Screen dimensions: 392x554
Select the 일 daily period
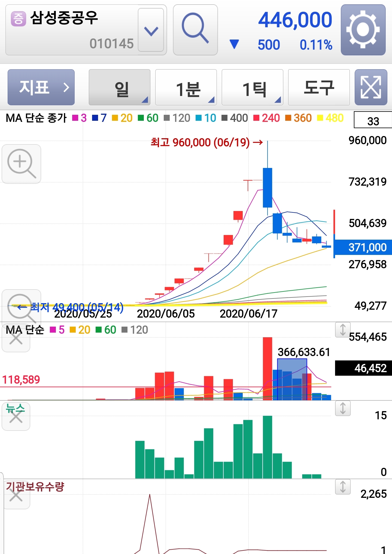120,87
